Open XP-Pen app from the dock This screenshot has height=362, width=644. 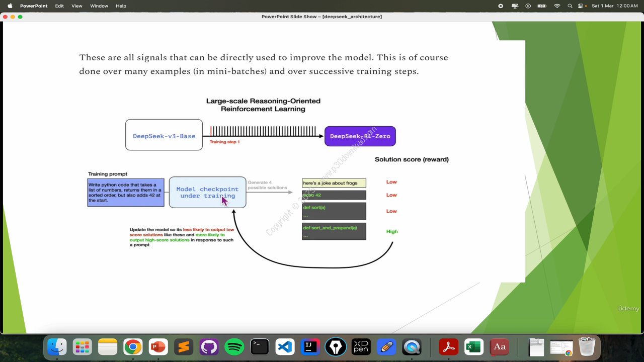pos(361,346)
